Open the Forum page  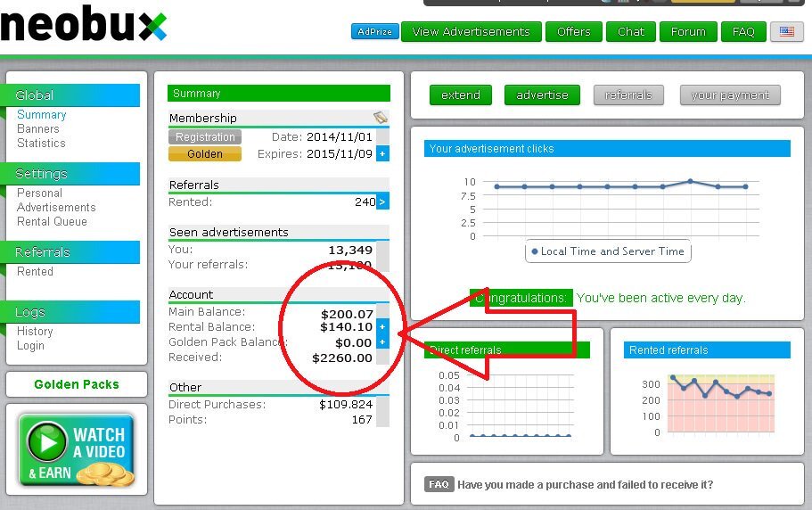688,31
